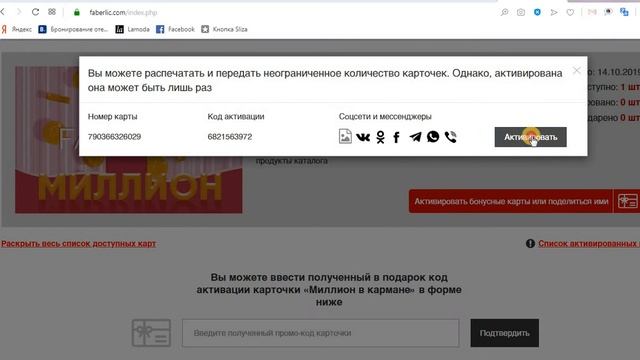The height and width of the screenshot is (360, 640).
Task: Click Раскрыть весь список доступных карт link
Action: (x=78, y=243)
